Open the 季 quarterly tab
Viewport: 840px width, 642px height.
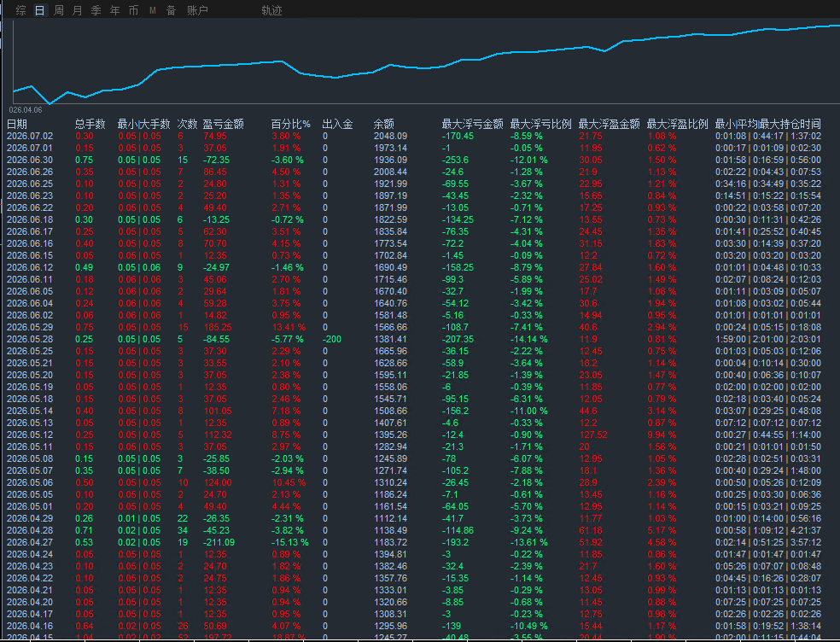coord(96,10)
